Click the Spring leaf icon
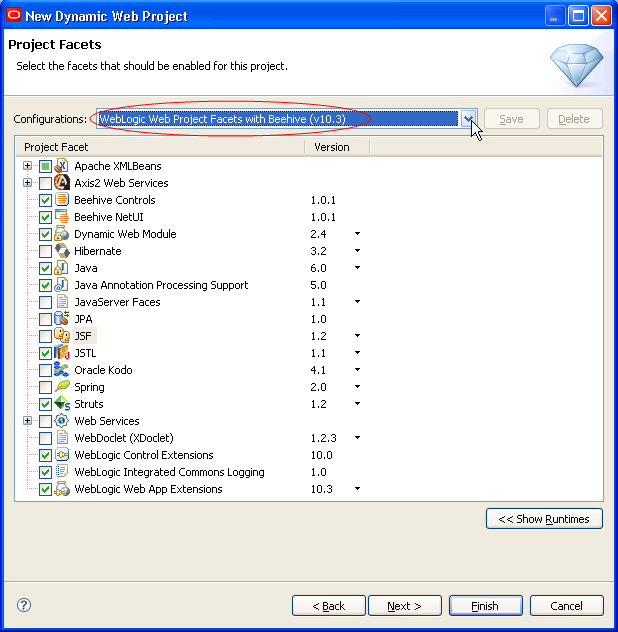618x632 pixels. tap(61, 387)
